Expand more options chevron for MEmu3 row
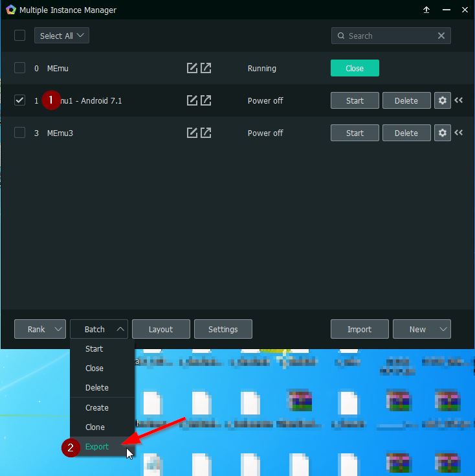Image resolution: width=475 pixels, height=476 pixels. pyautogui.click(x=459, y=133)
